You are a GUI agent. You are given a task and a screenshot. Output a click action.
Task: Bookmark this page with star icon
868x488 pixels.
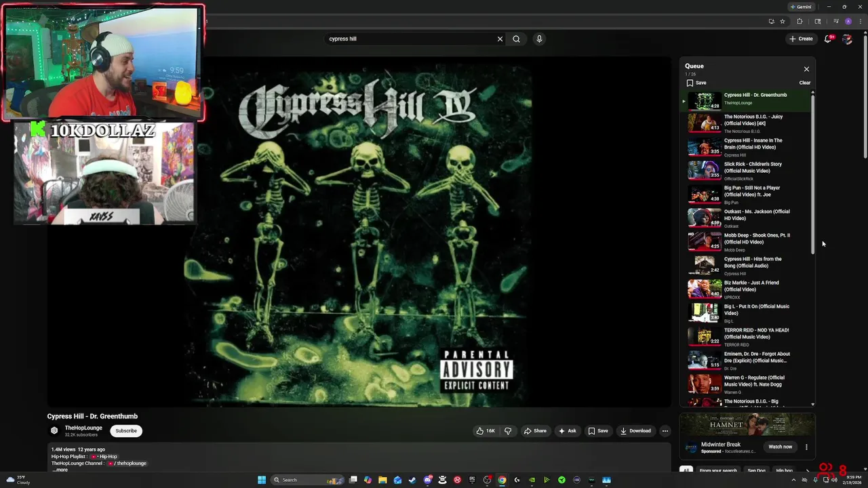tap(782, 22)
